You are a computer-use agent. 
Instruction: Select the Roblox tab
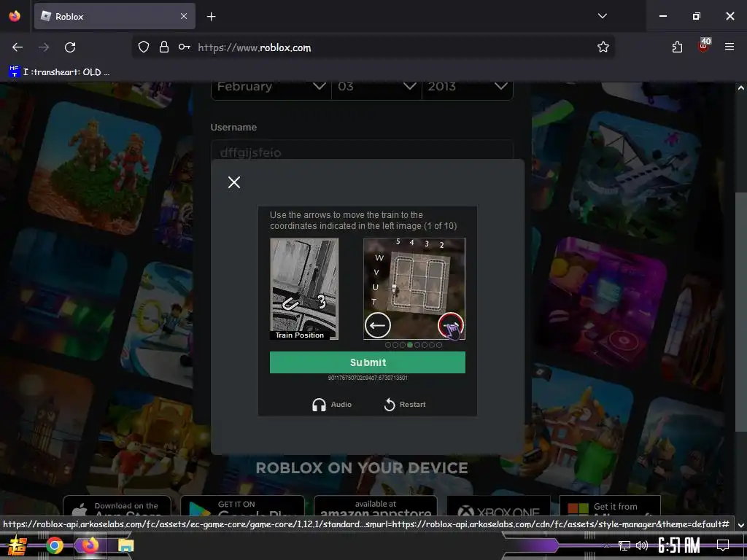115,16
